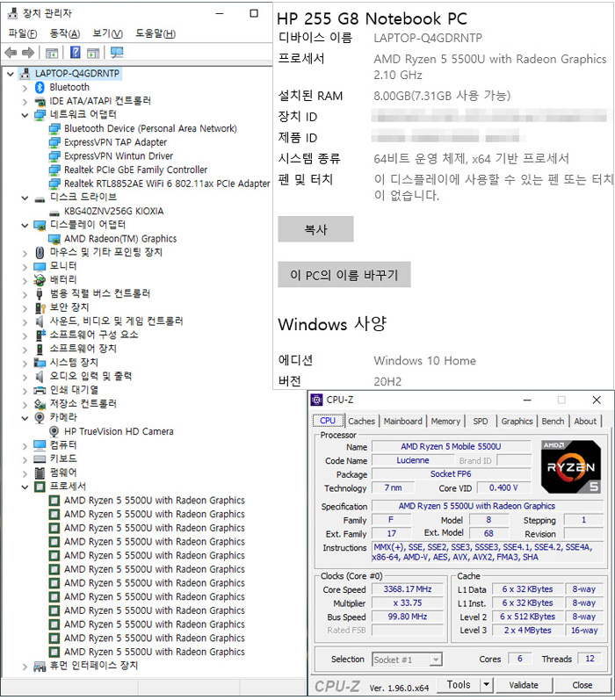
Task: Click the 범용 직렬 버스 컨트롤러 USB icon
Action: (40, 294)
